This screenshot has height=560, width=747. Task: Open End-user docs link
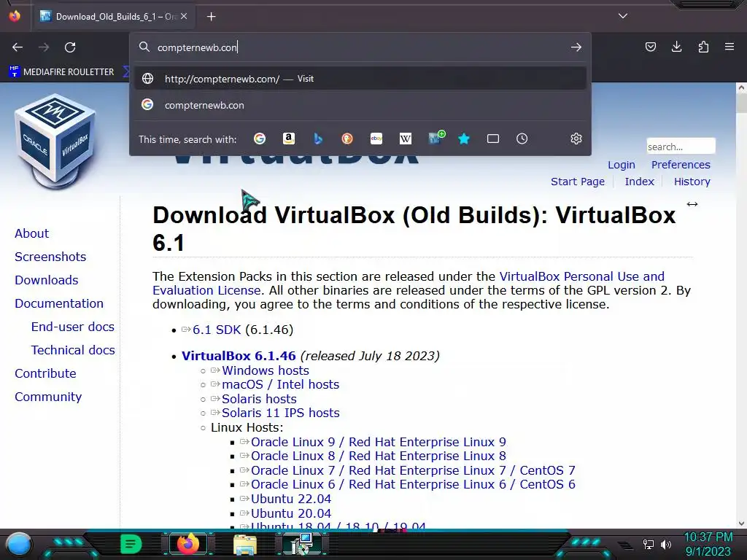click(72, 327)
